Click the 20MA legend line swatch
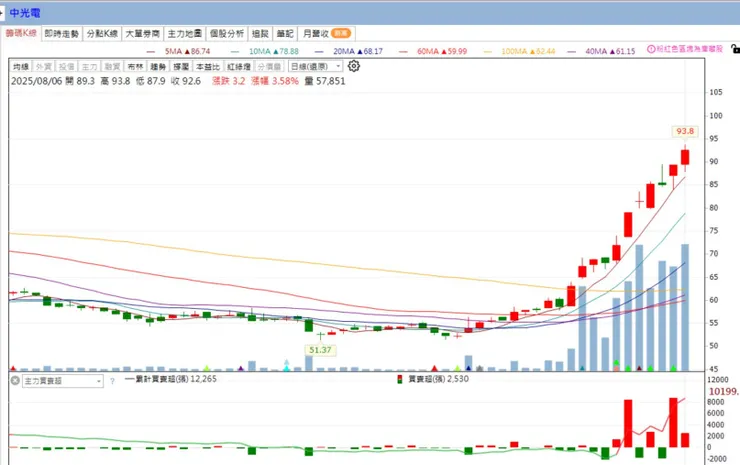Screen dimensions: 740x465 (x=319, y=51)
